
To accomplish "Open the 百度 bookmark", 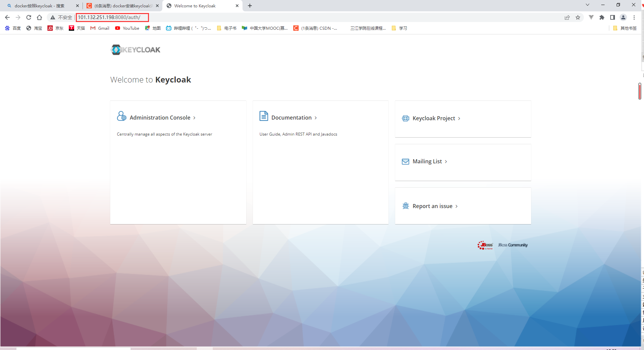I will point(13,28).
